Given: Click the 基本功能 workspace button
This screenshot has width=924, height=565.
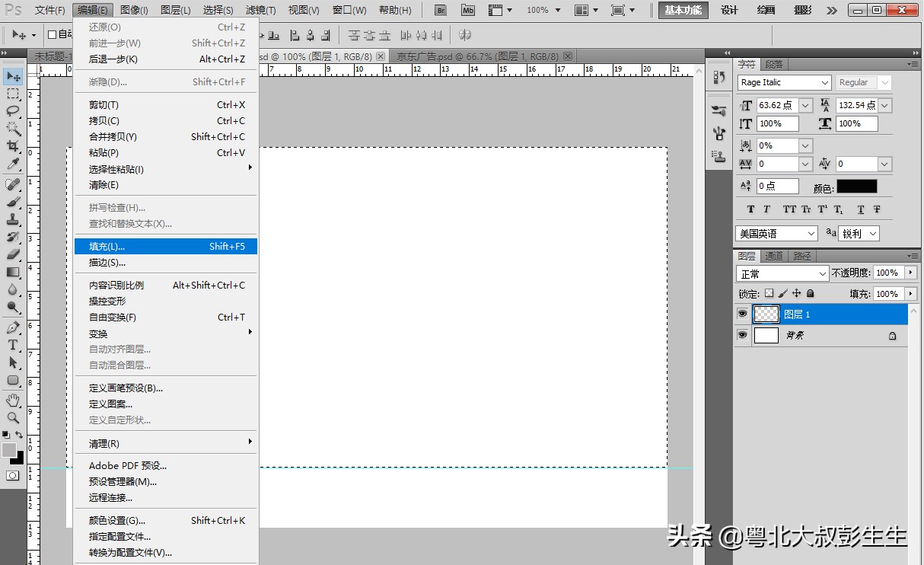Looking at the screenshot, I should [x=682, y=11].
